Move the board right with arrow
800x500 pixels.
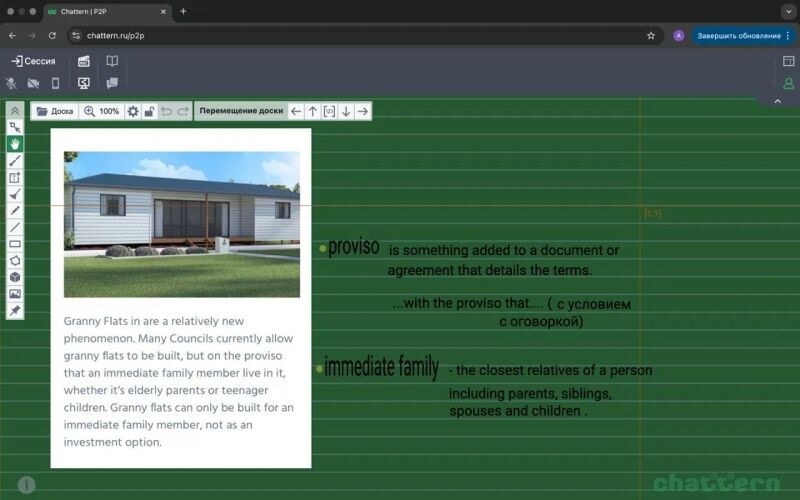point(362,111)
